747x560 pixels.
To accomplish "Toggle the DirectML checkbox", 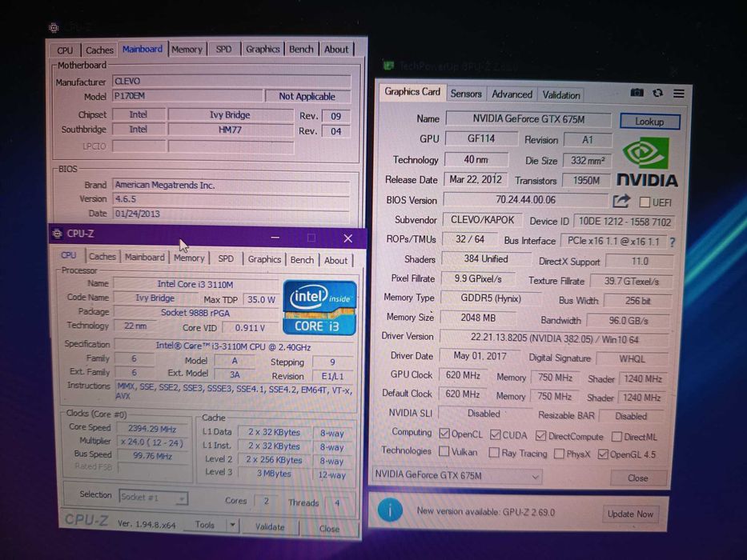I will pyautogui.click(x=616, y=437).
